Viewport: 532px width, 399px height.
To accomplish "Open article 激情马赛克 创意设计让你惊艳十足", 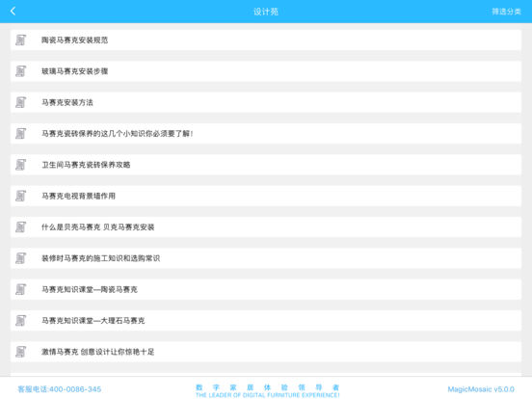I will (266, 352).
